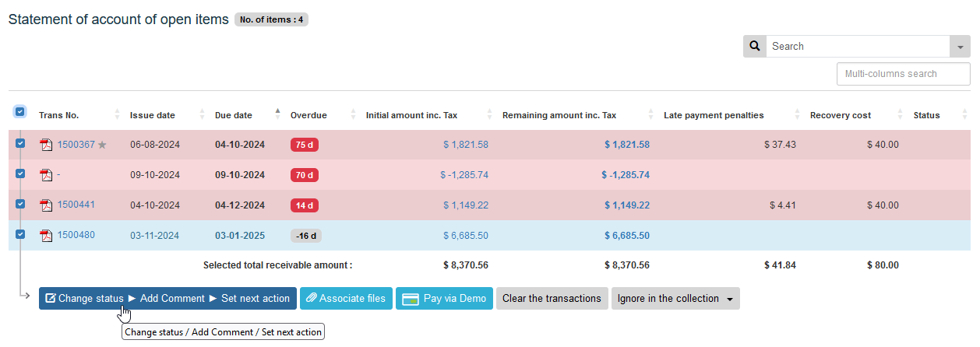Click the Associate files button
The image size is (980, 347).
[x=345, y=299]
